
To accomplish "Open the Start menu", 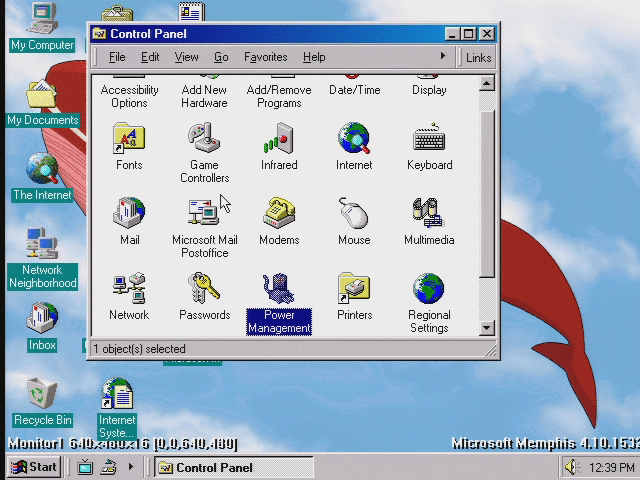I will (34, 467).
